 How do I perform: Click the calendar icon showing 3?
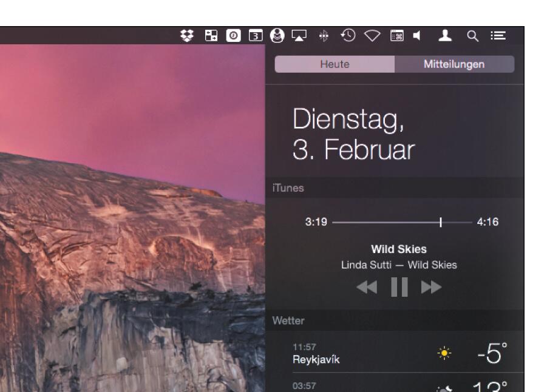click(x=256, y=36)
